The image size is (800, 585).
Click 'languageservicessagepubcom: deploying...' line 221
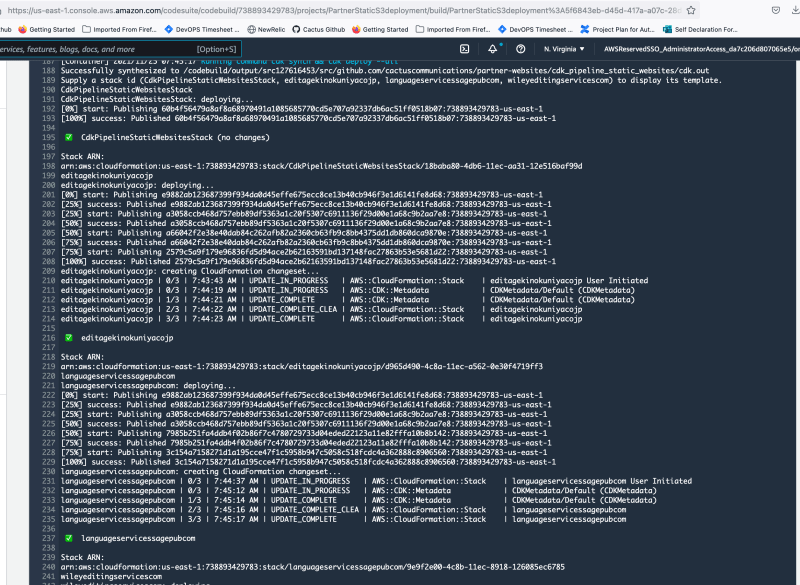click(148, 386)
